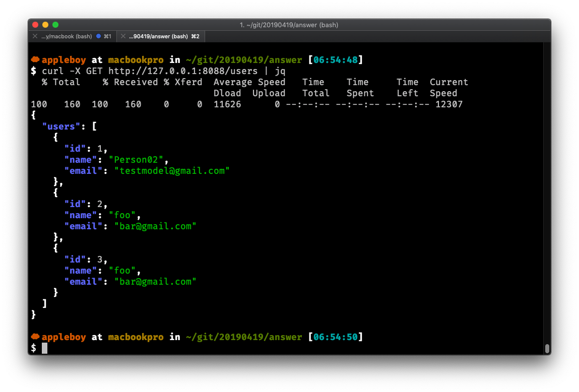
Task: Click the yellow minimize window button
Action: pos(45,25)
